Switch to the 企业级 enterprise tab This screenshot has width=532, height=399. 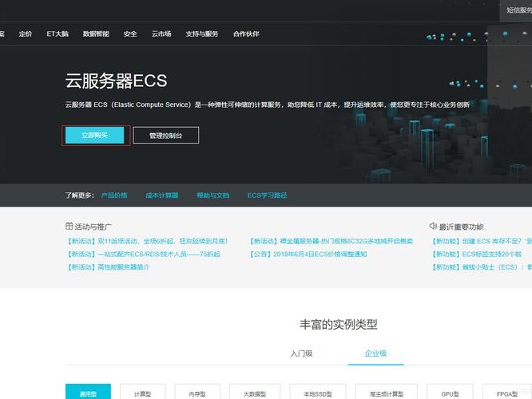coord(375,354)
